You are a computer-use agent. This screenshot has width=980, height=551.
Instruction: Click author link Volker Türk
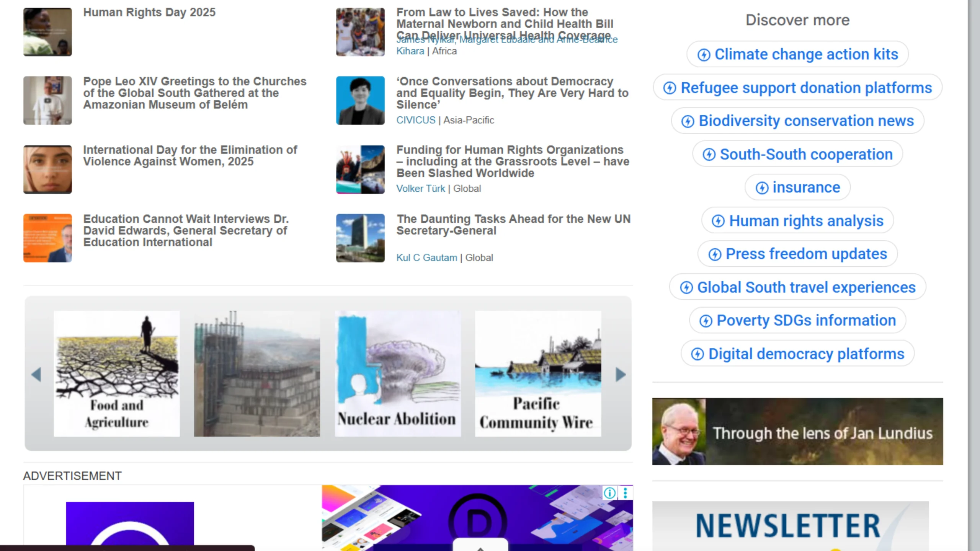pyautogui.click(x=420, y=189)
